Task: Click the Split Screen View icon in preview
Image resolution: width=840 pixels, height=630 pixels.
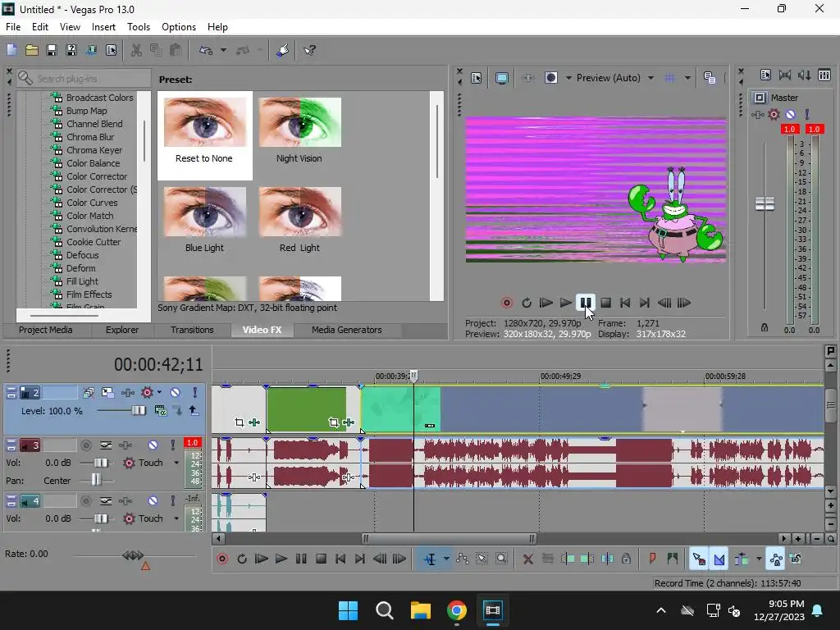Action: click(x=551, y=78)
